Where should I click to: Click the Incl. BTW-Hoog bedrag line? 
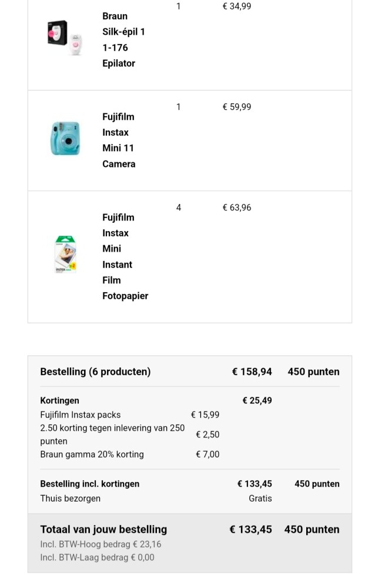101,544
